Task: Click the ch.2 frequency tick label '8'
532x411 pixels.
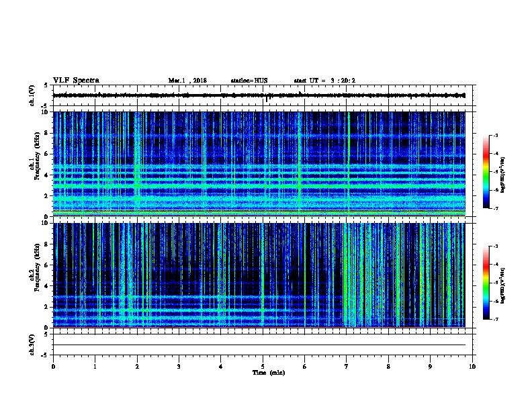Action: pyautogui.click(x=46, y=244)
